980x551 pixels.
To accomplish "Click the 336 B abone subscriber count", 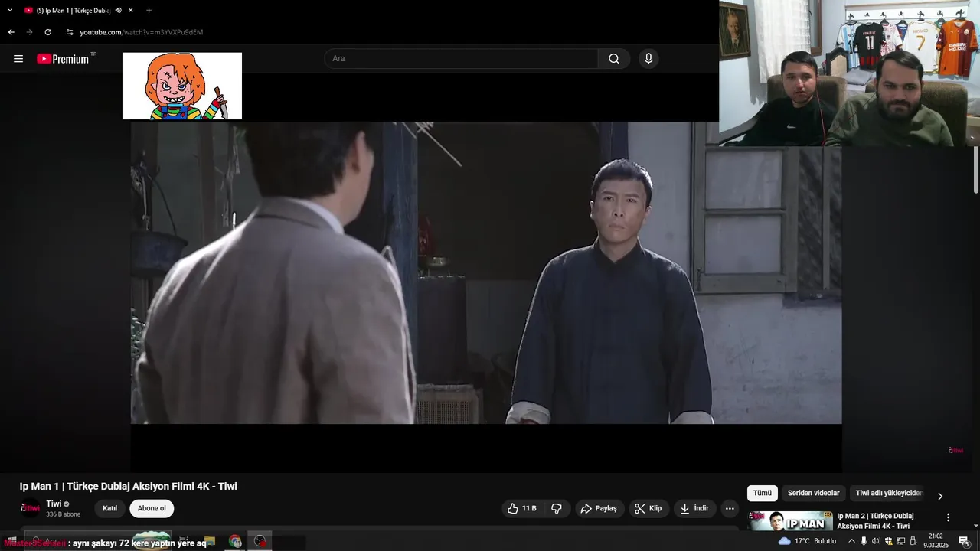I will [63, 514].
